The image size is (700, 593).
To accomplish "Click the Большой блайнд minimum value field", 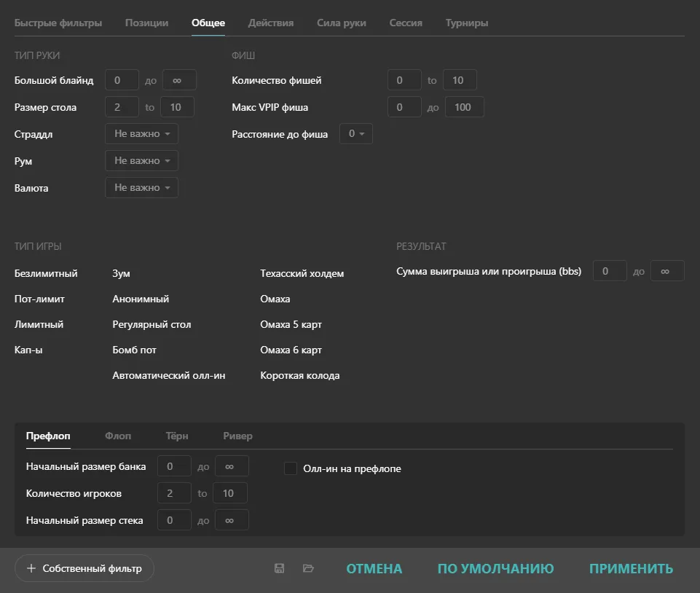I will coord(122,80).
